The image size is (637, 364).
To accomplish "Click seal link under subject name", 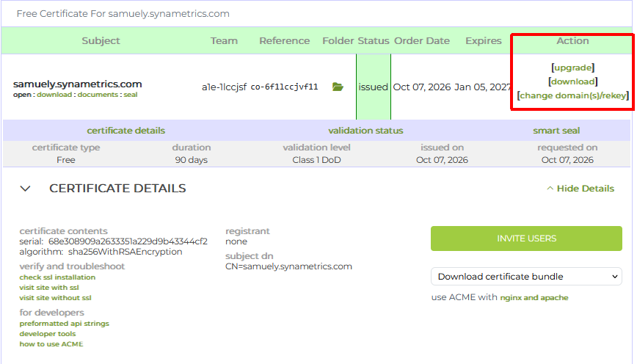I will pyautogui.click(x=131, y=95).
